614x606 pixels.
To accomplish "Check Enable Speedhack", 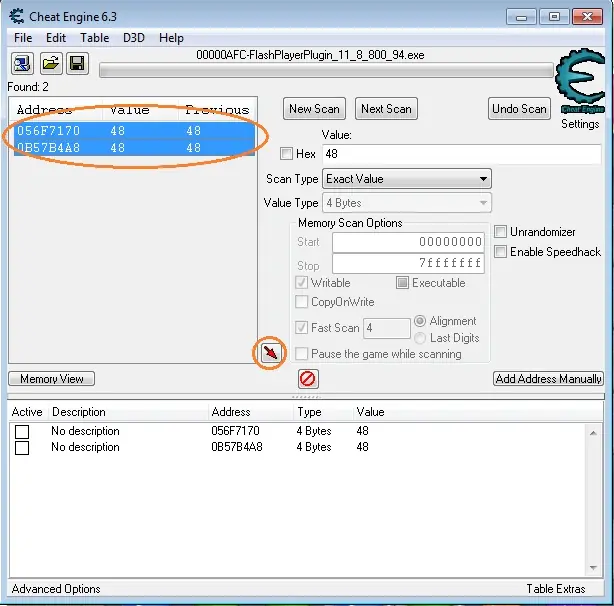I will tap(500, 251).
